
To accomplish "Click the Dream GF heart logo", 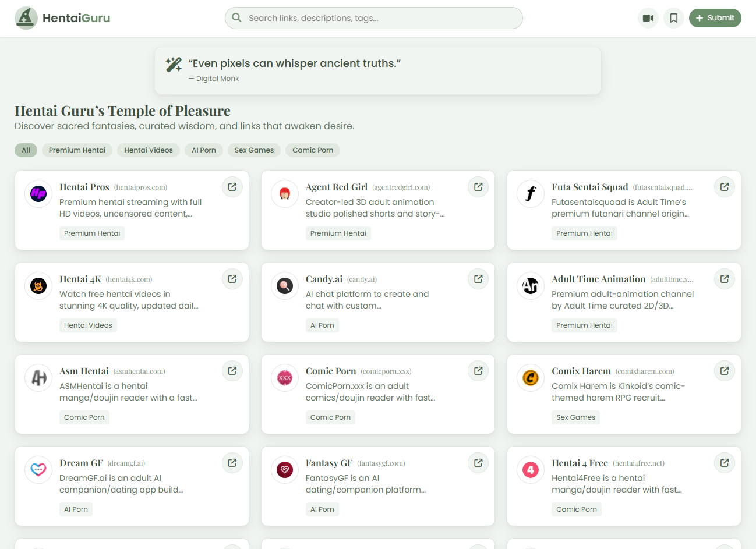I will [x=38, y=470].
